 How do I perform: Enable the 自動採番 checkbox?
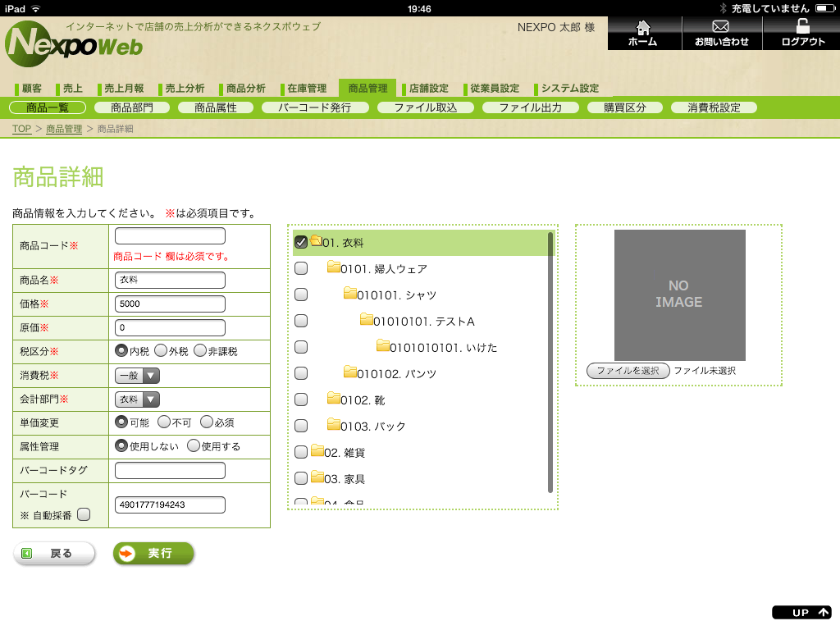click(84, 514)
